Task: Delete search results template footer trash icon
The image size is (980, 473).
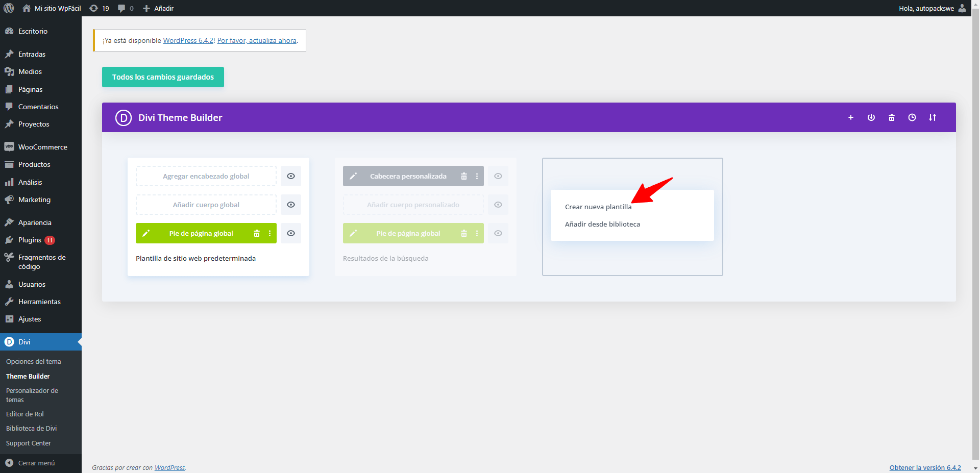Action: click(x=464, y=233)
